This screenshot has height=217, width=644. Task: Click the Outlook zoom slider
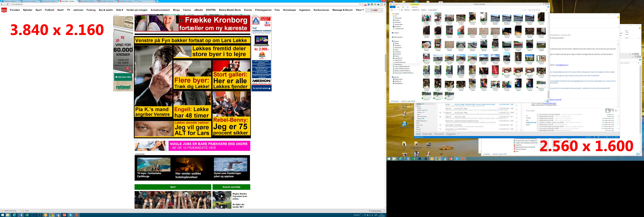[x=607, y=137]
